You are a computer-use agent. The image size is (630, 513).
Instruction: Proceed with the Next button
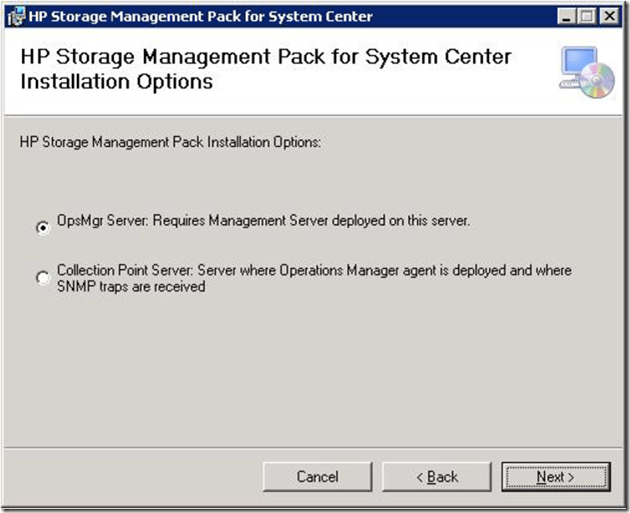555,477
